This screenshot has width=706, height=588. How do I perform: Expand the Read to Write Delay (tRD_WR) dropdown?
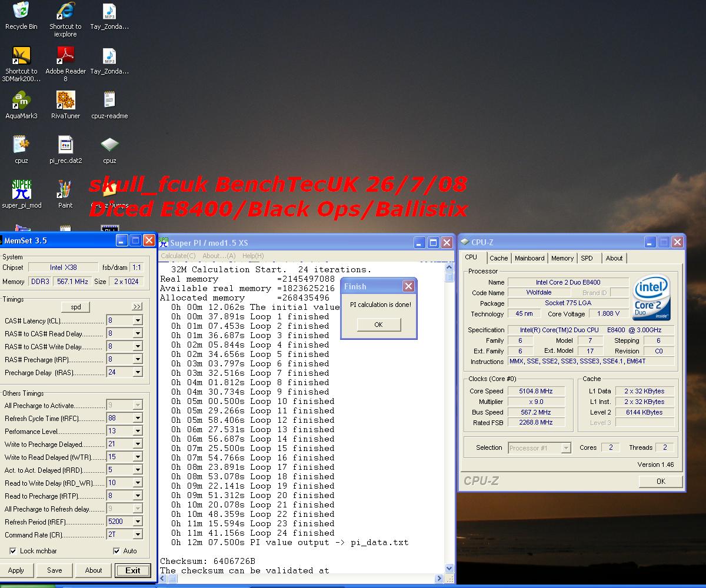[x=138, y=483]
